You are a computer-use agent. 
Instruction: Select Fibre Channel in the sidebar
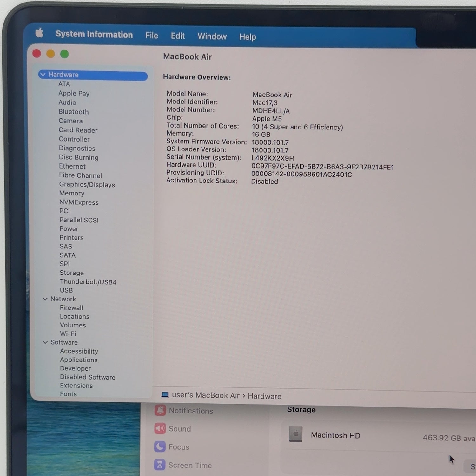pos(81,175)
